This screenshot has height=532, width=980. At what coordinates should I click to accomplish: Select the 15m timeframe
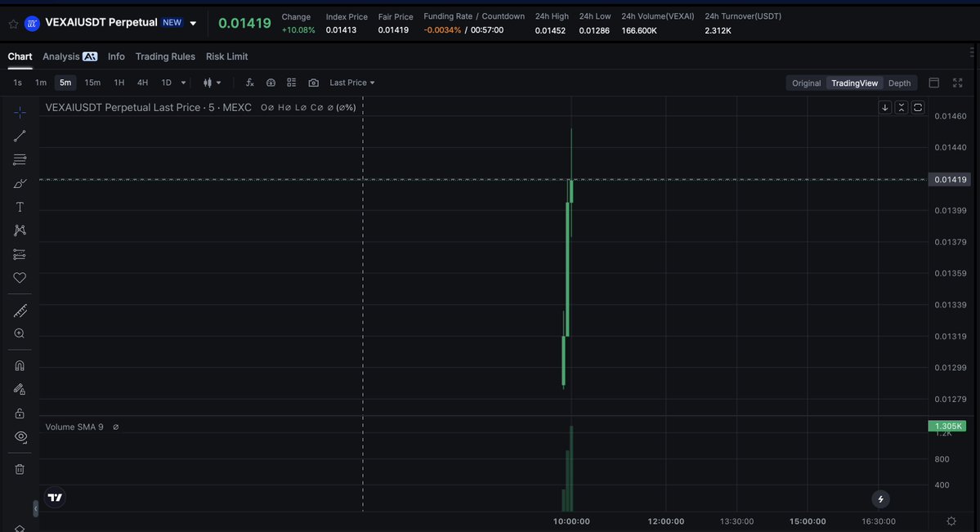[x=92, y=83]
